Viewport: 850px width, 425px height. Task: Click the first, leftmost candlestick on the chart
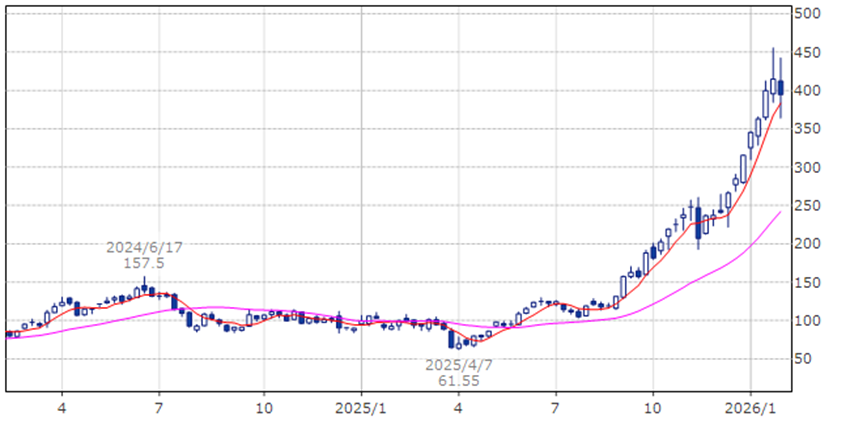tap(9, 334)
